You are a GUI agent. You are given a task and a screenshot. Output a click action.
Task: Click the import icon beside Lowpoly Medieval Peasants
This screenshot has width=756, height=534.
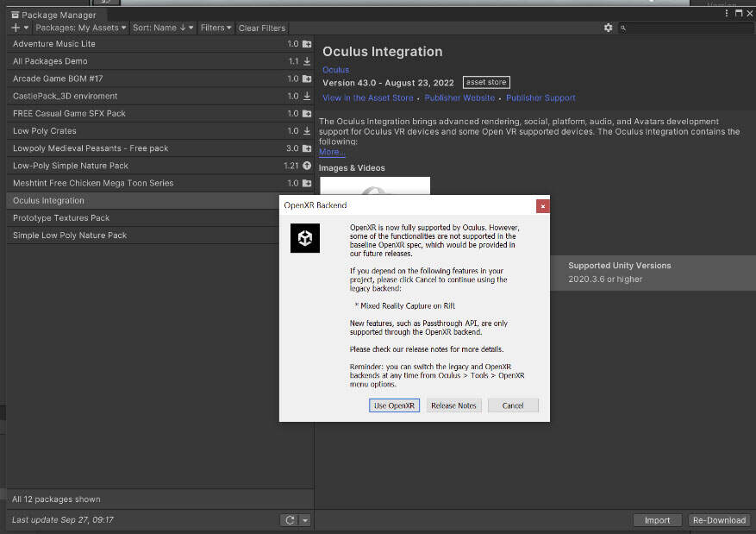click(307, 148)
